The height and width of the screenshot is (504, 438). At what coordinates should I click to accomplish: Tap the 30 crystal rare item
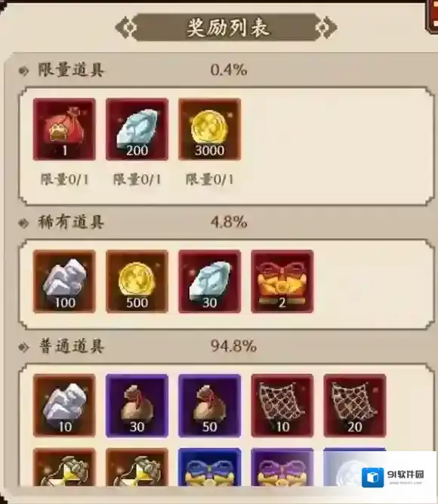click(x=209, y=281)
